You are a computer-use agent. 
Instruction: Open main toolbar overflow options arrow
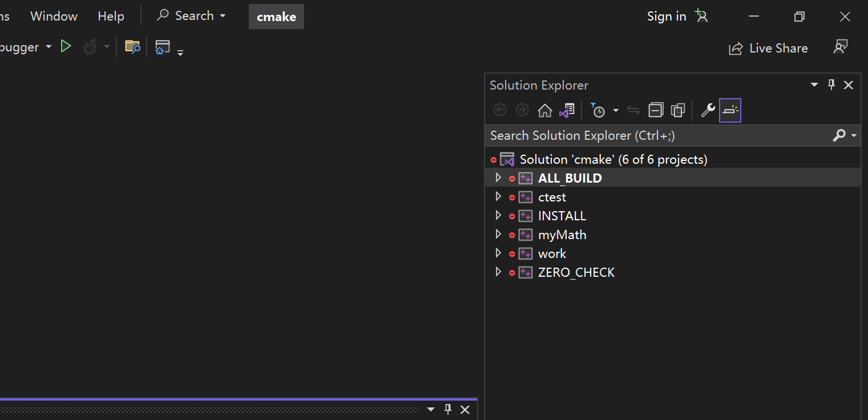[180, 52]
